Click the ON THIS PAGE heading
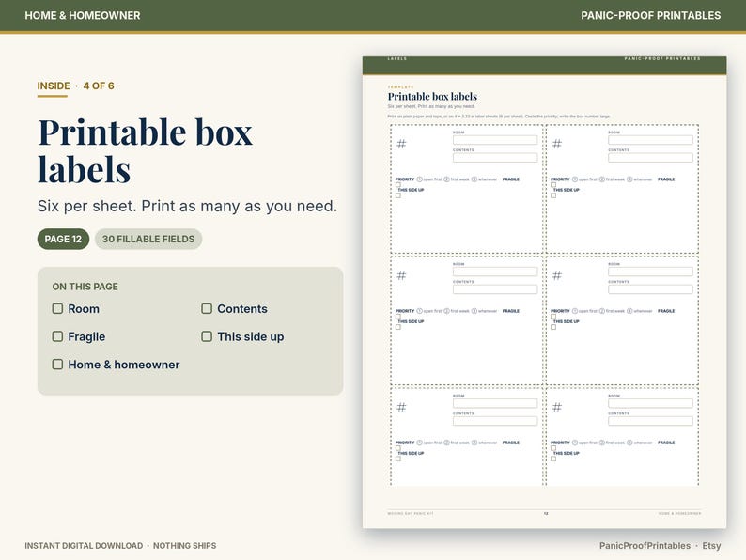Screen dimensions: 746x560 [85, 287]
